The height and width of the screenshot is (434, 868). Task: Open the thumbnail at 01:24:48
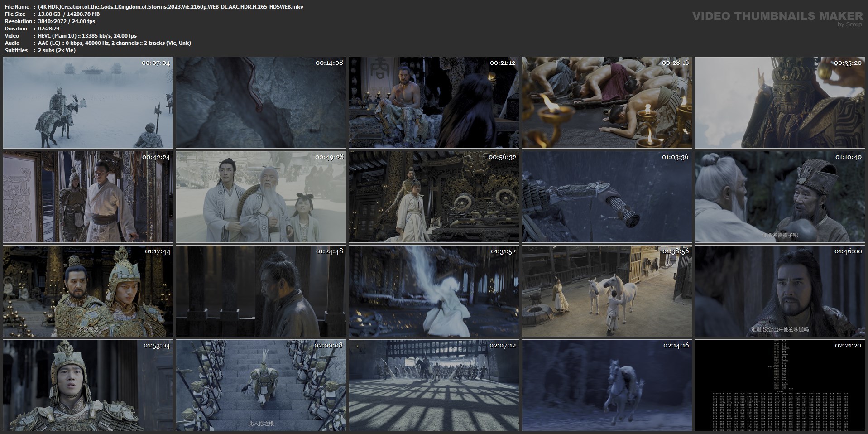[x=261, y=291]
